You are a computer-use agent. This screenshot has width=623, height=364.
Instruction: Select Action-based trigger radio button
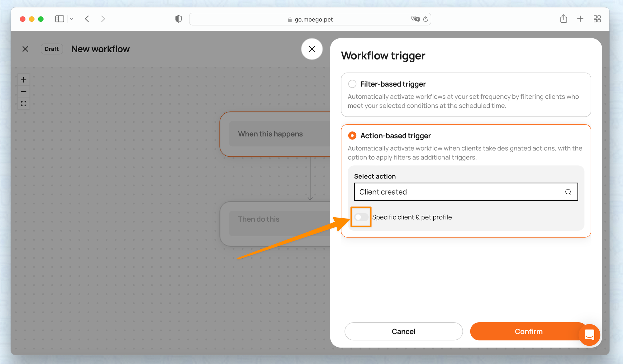(x=352, y=135)
